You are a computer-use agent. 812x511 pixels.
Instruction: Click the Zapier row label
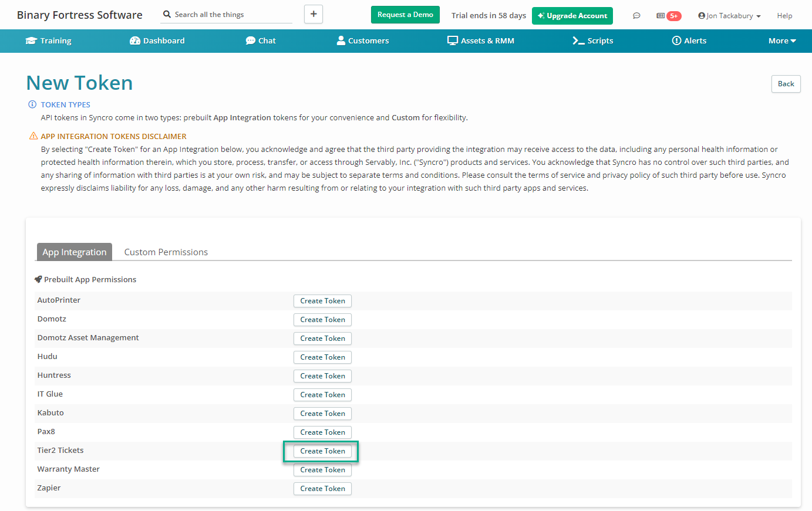click(x=49, y=488)
